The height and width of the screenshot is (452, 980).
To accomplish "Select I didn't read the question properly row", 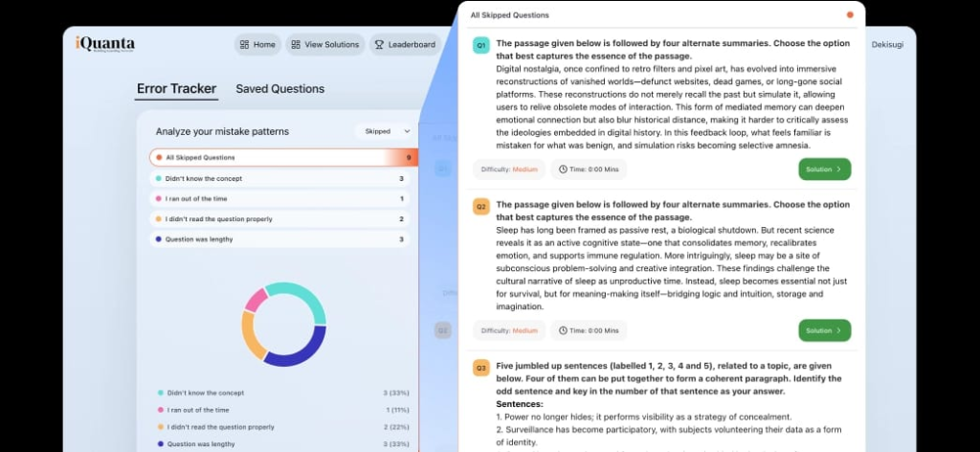I will click(x=279, y=218).
